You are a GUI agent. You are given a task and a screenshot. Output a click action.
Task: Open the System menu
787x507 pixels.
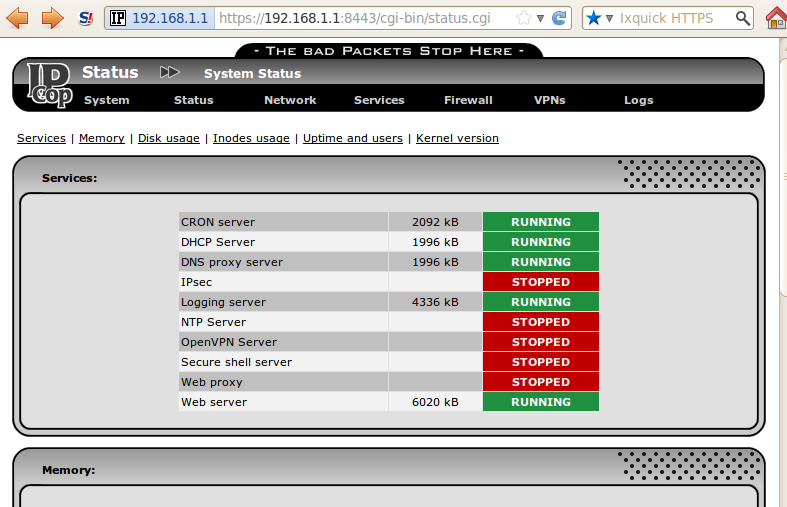click(x=106, y=100)
